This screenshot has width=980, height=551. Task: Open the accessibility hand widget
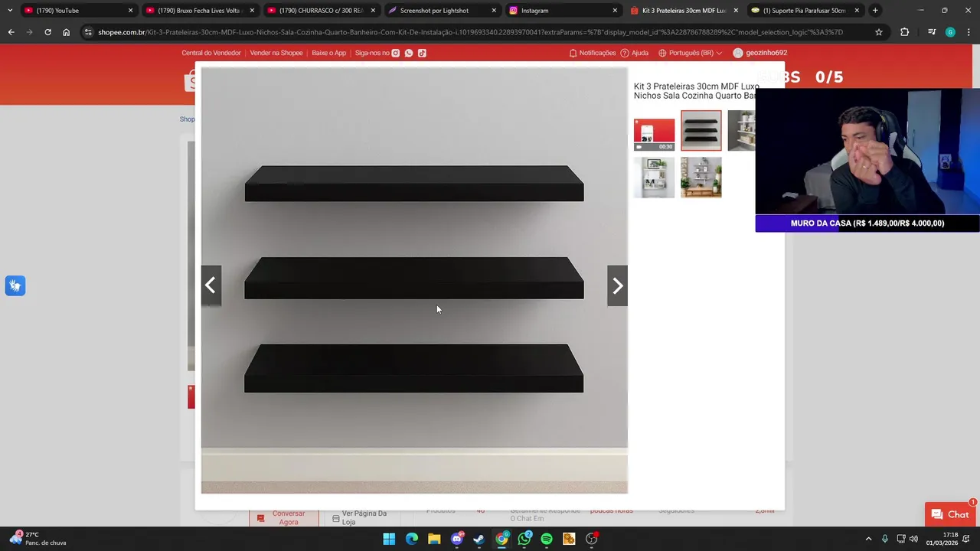click(15, 285)
